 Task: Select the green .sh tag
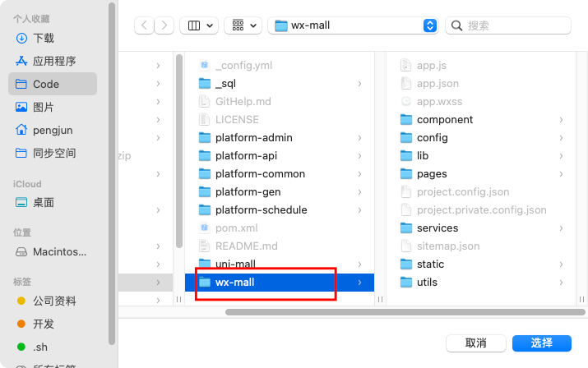[52, 347]
